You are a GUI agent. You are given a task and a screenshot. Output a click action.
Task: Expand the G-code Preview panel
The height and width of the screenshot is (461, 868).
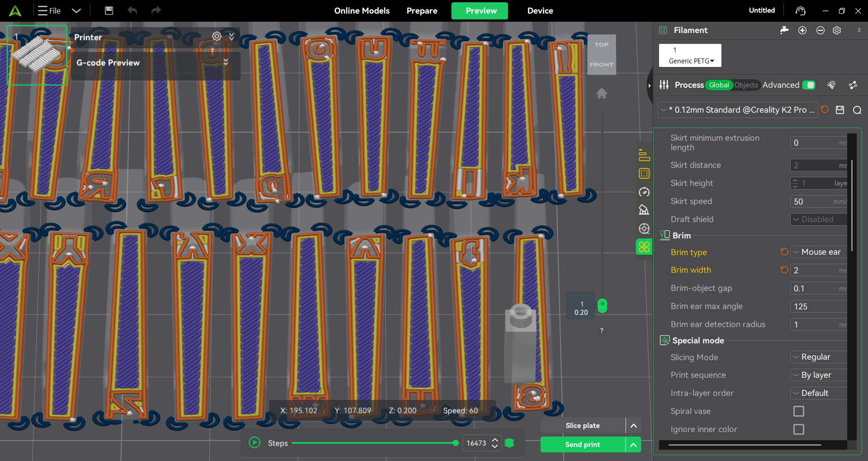(226, 62)
